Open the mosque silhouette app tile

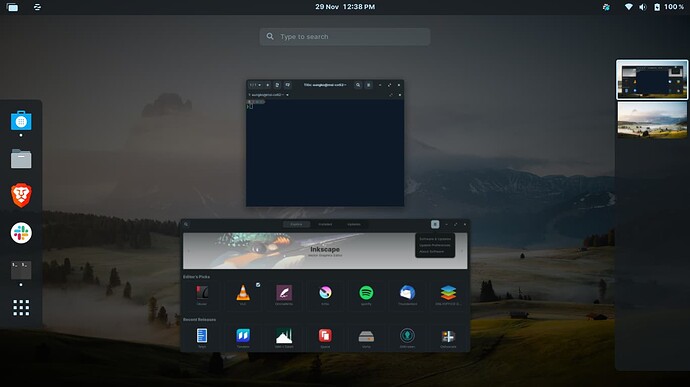(x=284, y=337)
